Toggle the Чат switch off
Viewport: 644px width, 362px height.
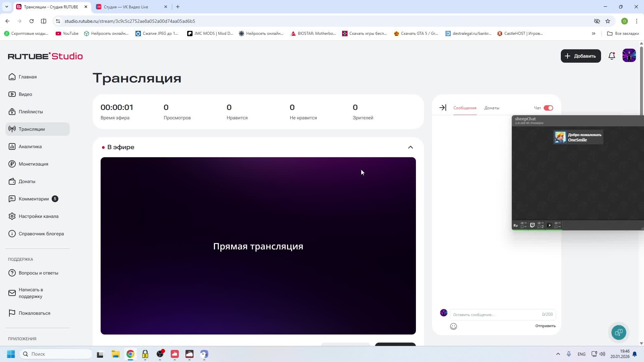[x=548, y=108]
